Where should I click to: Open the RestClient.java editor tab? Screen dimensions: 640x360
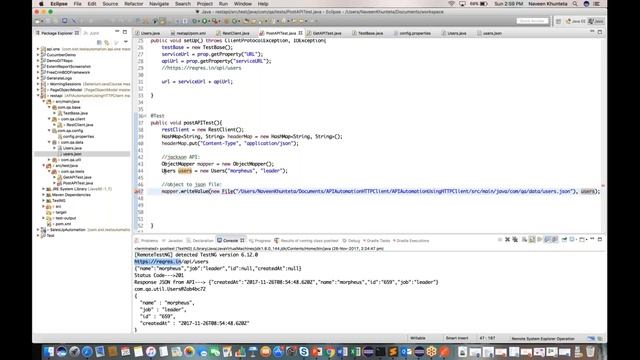[233, 33]
